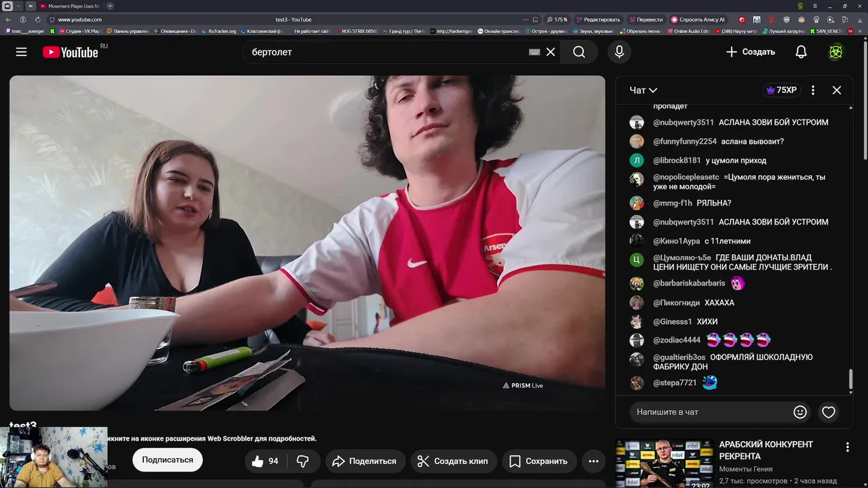Viewport: 868px width, 488px height.
Task: Open @zodiac4444 chat author name
Action: (677, 340)
